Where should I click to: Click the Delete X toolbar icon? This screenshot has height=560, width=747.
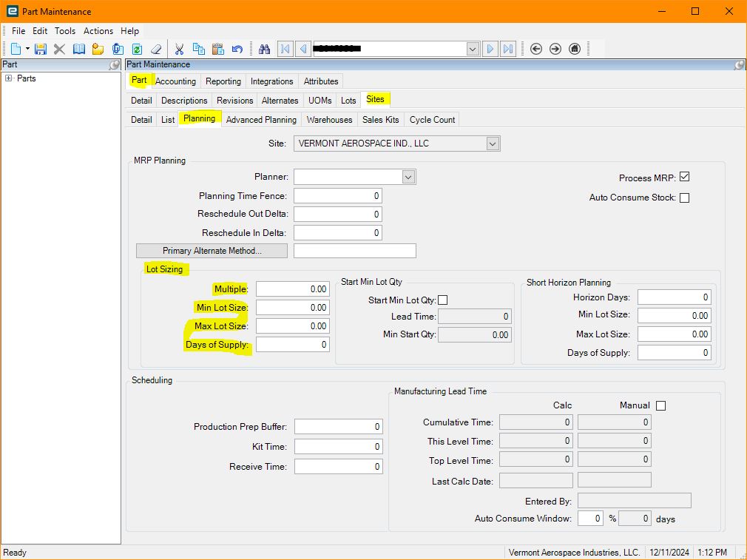(x=60, y=49)
